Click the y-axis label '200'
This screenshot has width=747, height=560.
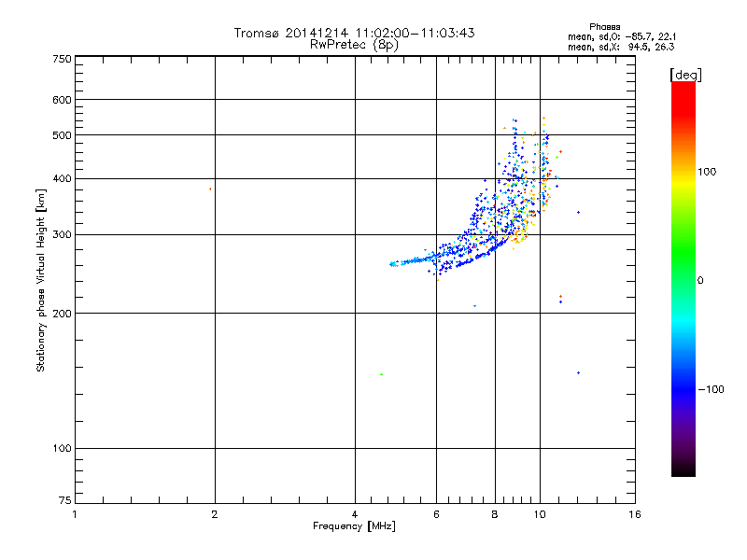pos(62,314)
